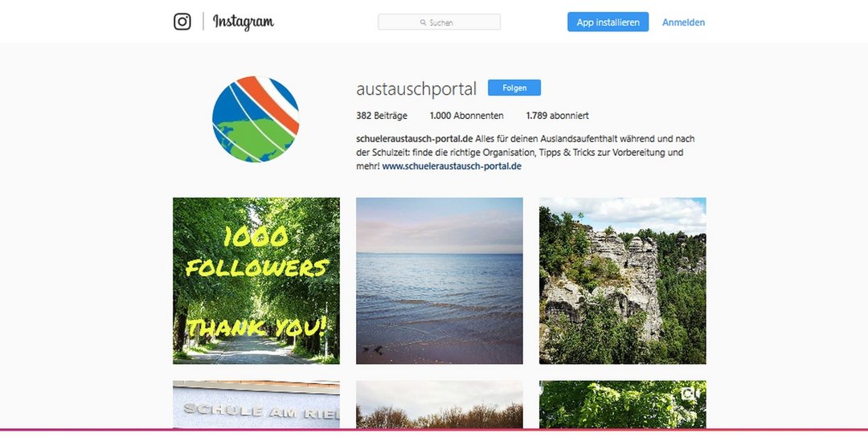Open the green leaves video post
The image size is (868, 437).
click(623, 404)
